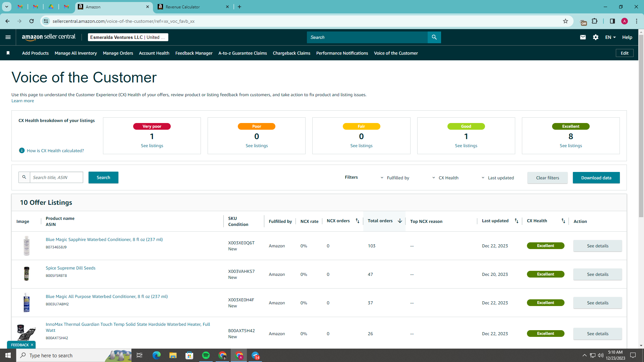Click the Windows taskbar search box
Viewport: 644px width, 362px height.
tap(74, 355)
